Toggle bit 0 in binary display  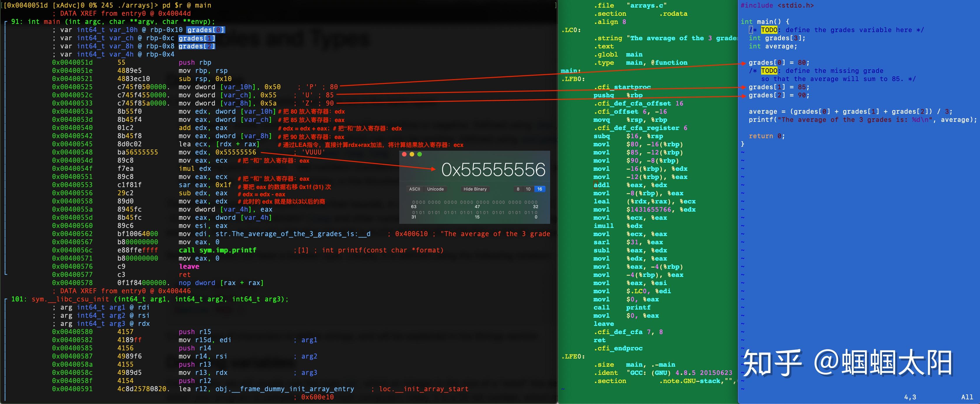(536, 212)
